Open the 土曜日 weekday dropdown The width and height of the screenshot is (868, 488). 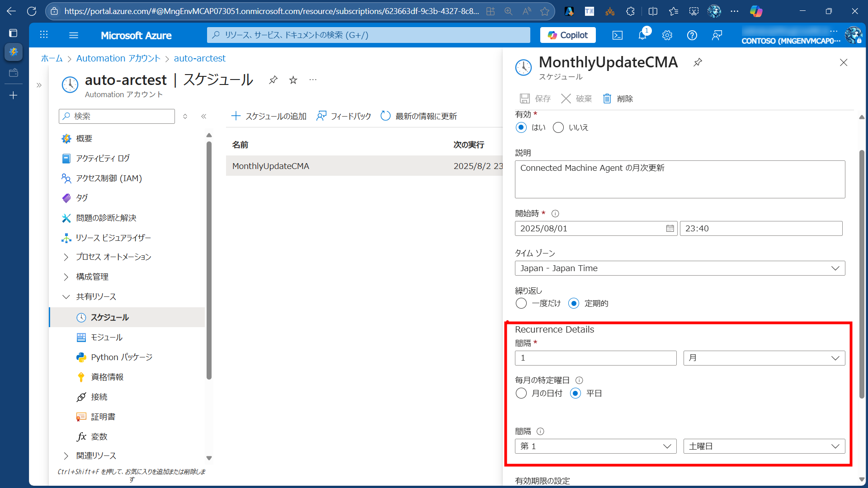pos(764,446)
